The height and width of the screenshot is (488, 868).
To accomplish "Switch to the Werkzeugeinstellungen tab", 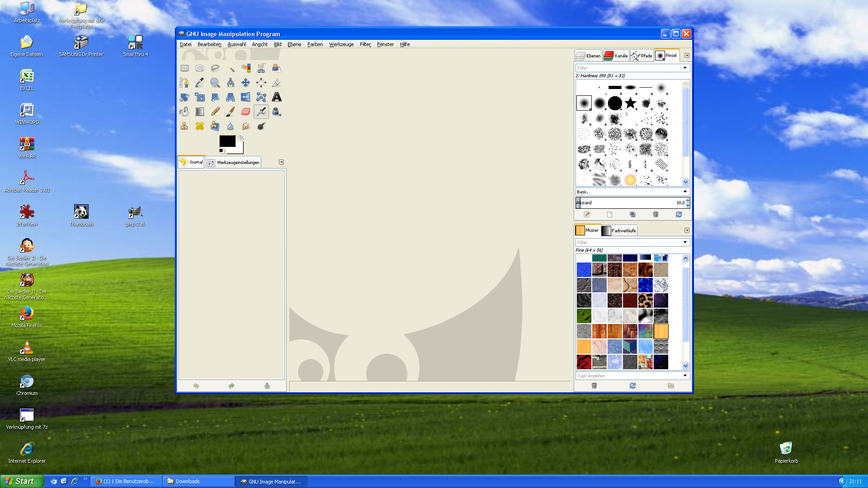I will click(234, 162).
